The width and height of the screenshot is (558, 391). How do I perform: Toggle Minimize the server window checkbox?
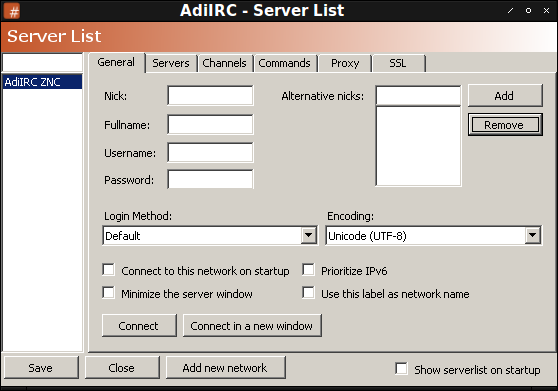[109, 293]
